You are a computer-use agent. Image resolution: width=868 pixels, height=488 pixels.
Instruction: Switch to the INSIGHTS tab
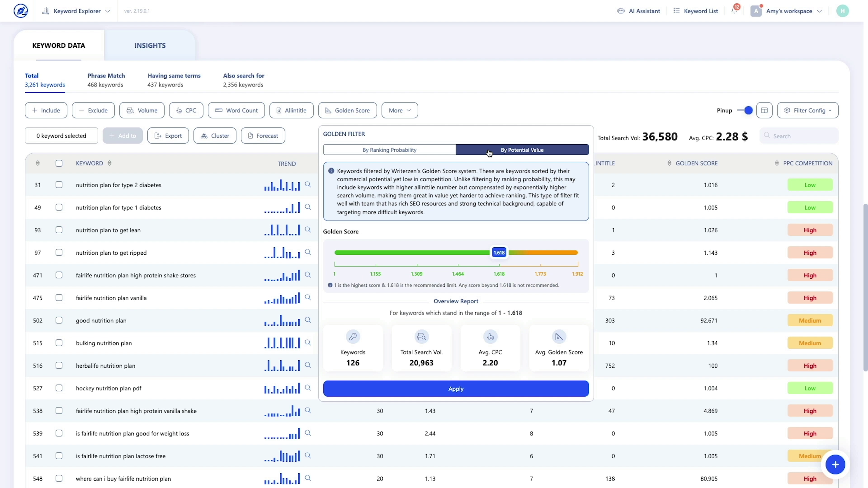coord(150,45)
